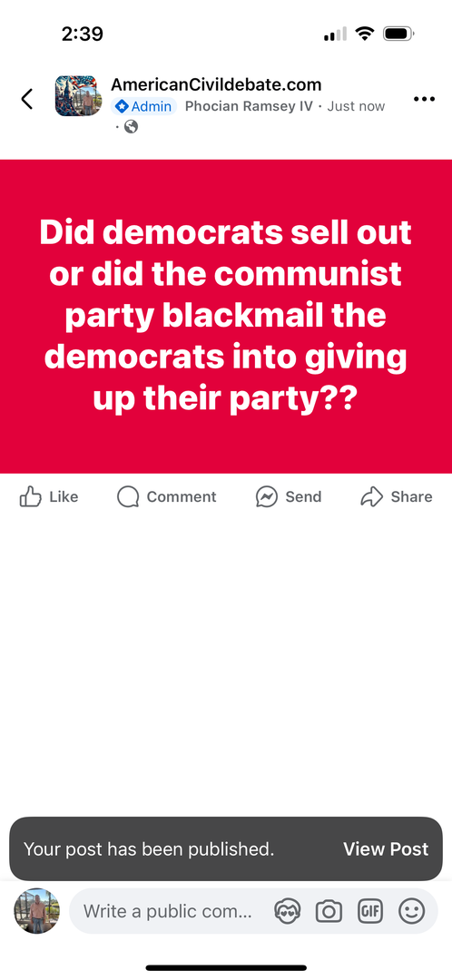This screenshot has height=980, width=452.
Task: Open Phocian Ramsey IV profile link
Action: 249,106
